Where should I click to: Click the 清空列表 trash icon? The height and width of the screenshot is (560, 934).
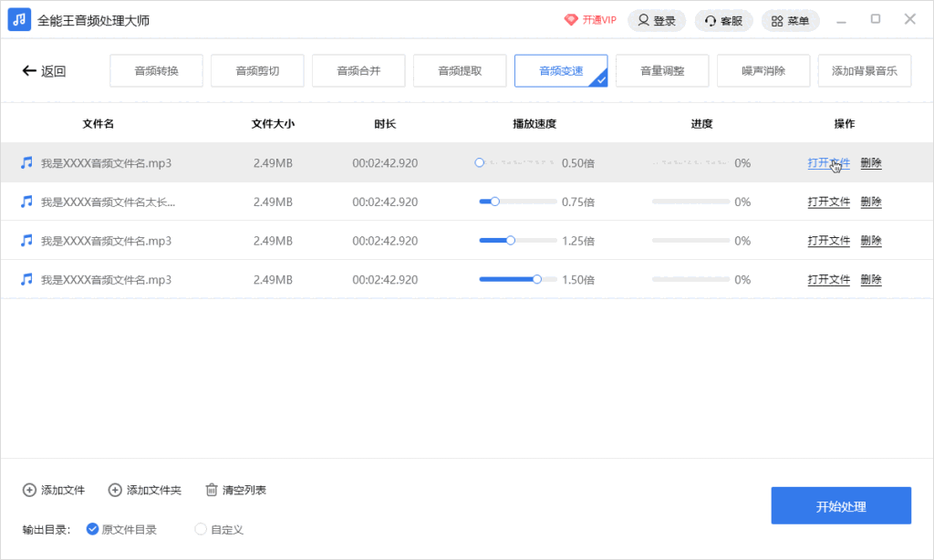212,490
